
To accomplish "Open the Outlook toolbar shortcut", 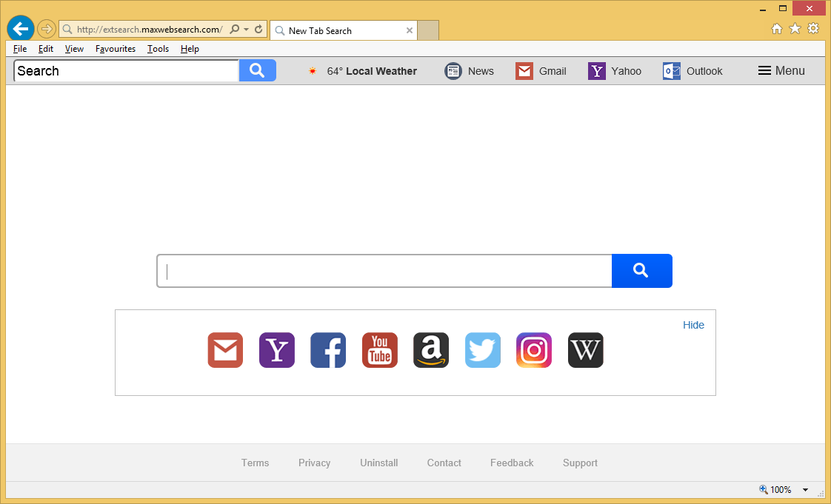I will (692, 71).
